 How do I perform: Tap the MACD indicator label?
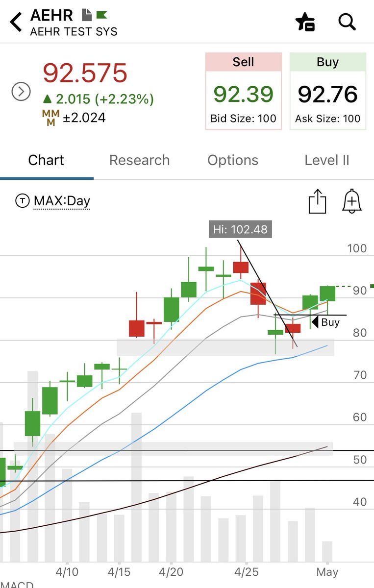pos(17,585)
